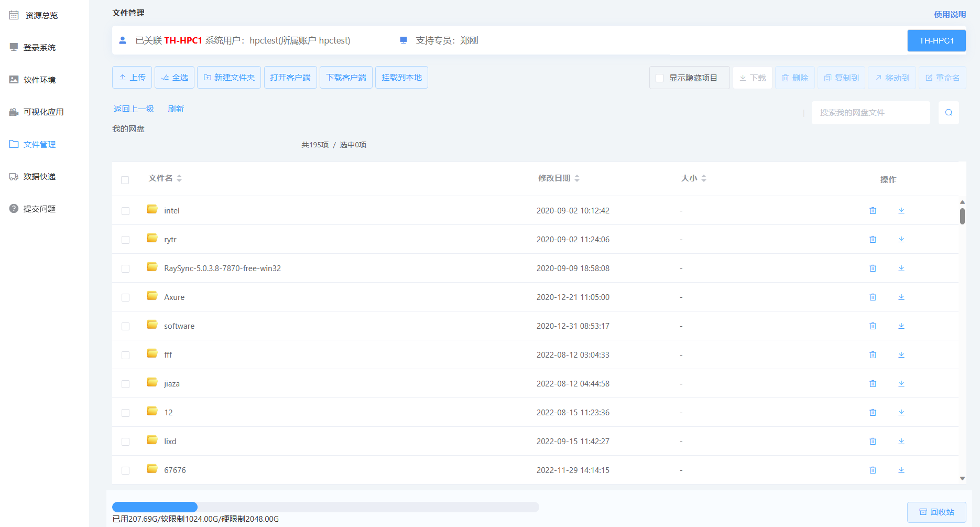Download the lixd folder
Image resolution: width=980 pixels, height=527 pixels.
click(x=901, y=441)
